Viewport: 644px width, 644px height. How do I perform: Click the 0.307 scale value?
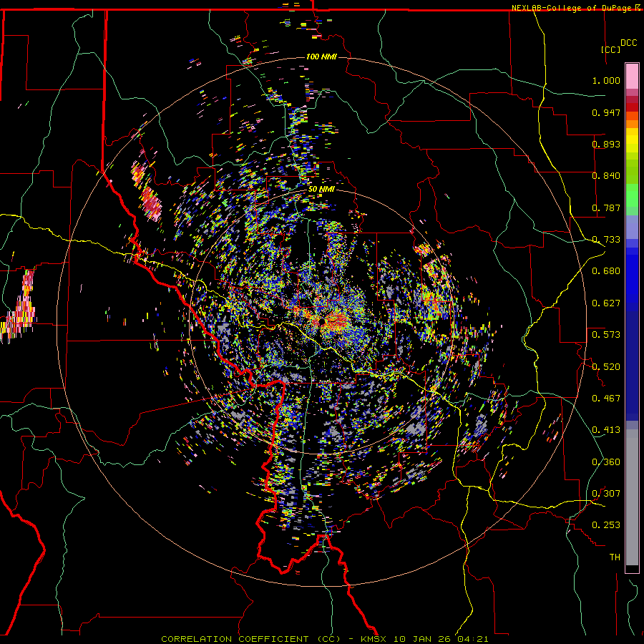606,494
